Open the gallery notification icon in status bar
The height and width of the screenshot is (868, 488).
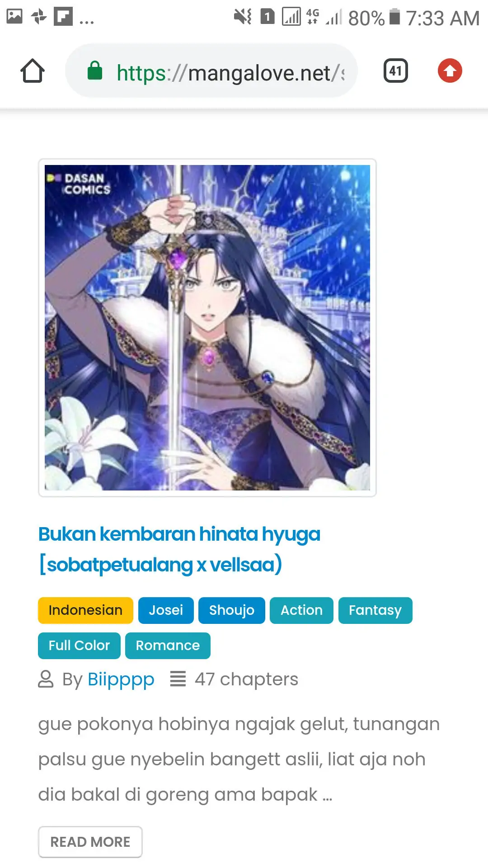click(14, 17)
